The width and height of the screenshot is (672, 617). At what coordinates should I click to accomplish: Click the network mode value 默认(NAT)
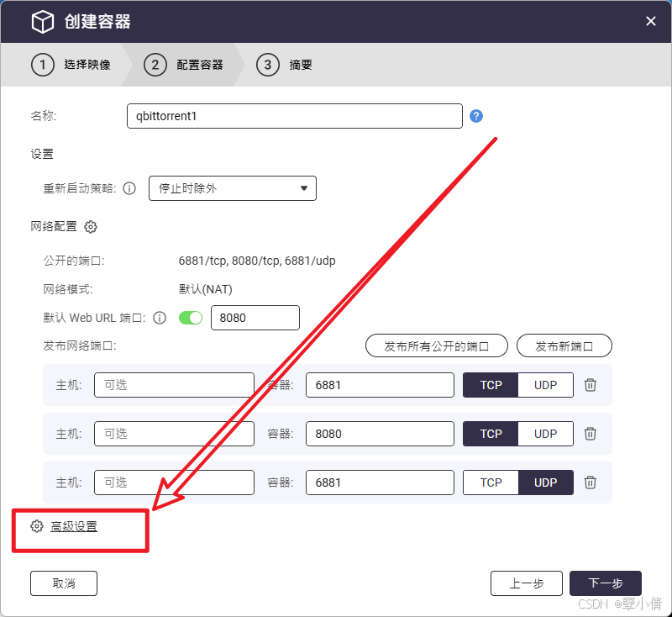pyautogui.click(x=205, y=289)
